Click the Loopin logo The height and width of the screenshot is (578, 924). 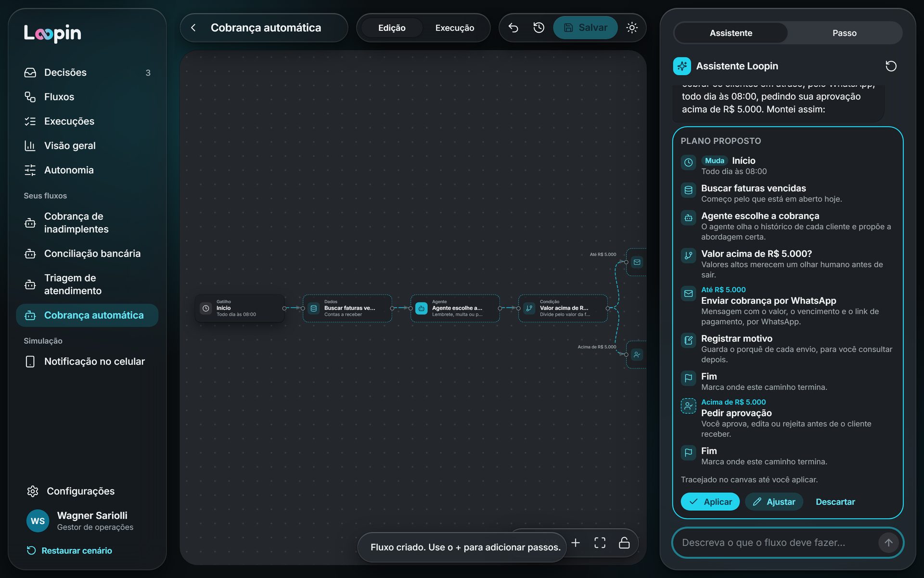point(52,33)
